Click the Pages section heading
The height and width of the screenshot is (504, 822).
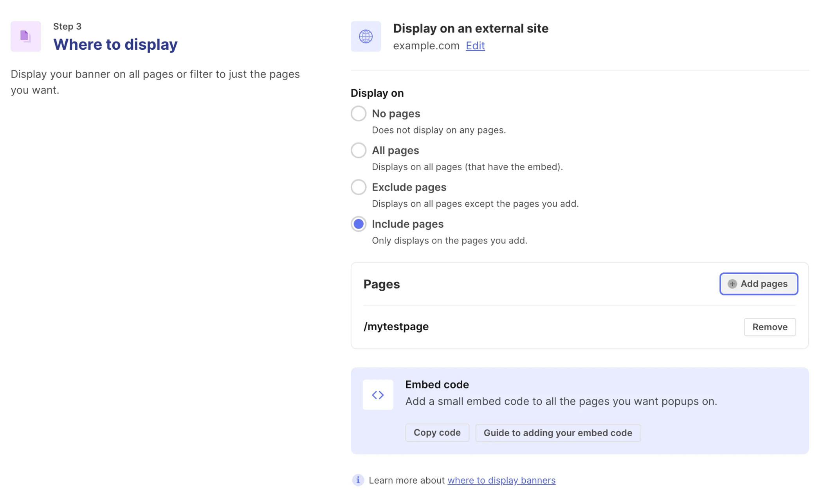382,284
